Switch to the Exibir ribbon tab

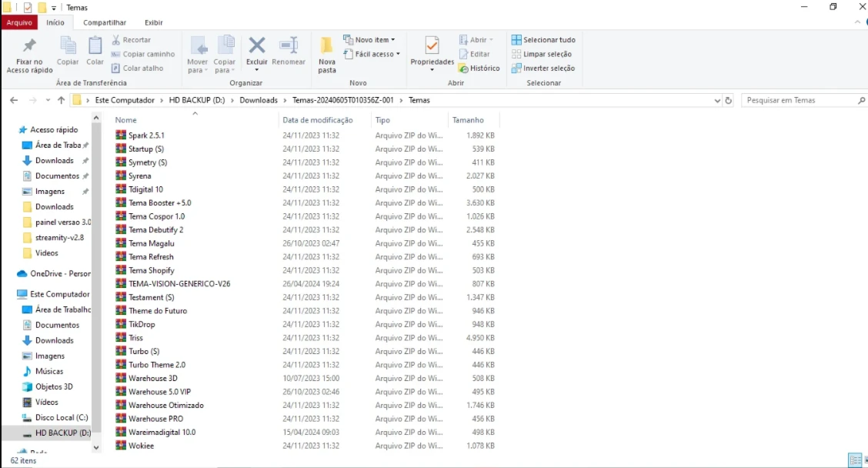[x=154, y=22]
